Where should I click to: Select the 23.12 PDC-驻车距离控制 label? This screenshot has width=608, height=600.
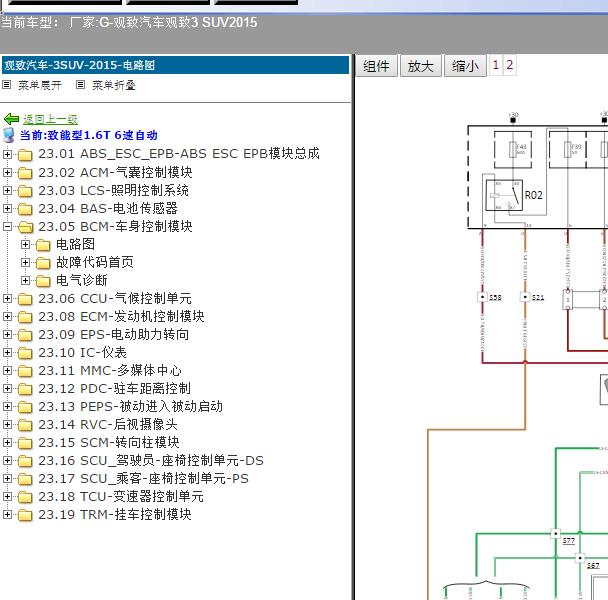pyautogui.click(x=114, y=389)
